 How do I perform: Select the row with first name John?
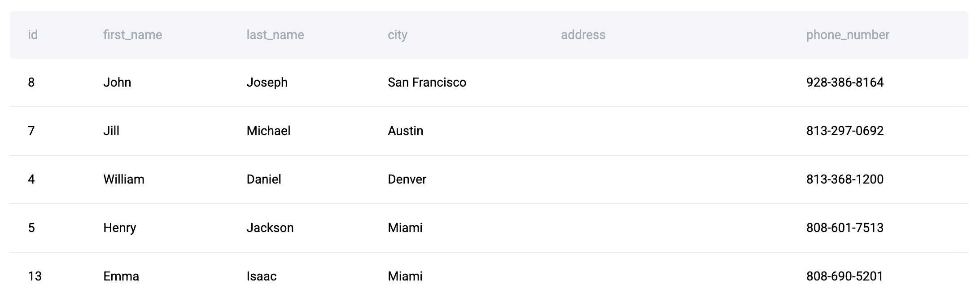coord(117,83)
